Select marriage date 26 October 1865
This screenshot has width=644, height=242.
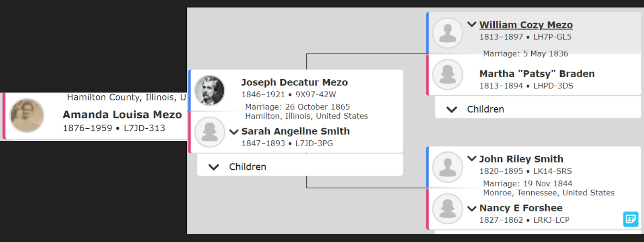tap(297, 107)
